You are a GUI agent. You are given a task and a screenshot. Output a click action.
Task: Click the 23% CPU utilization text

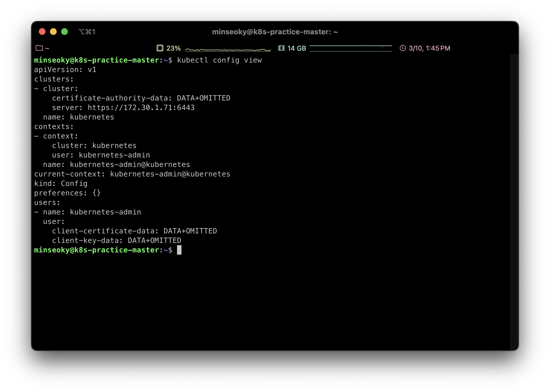pos(173,48)
